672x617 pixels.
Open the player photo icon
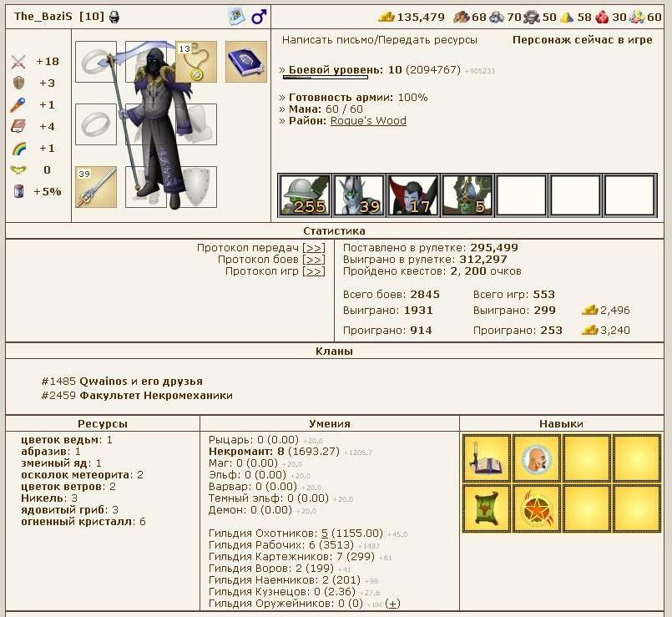pyautogui.click(x=235, y=17)
